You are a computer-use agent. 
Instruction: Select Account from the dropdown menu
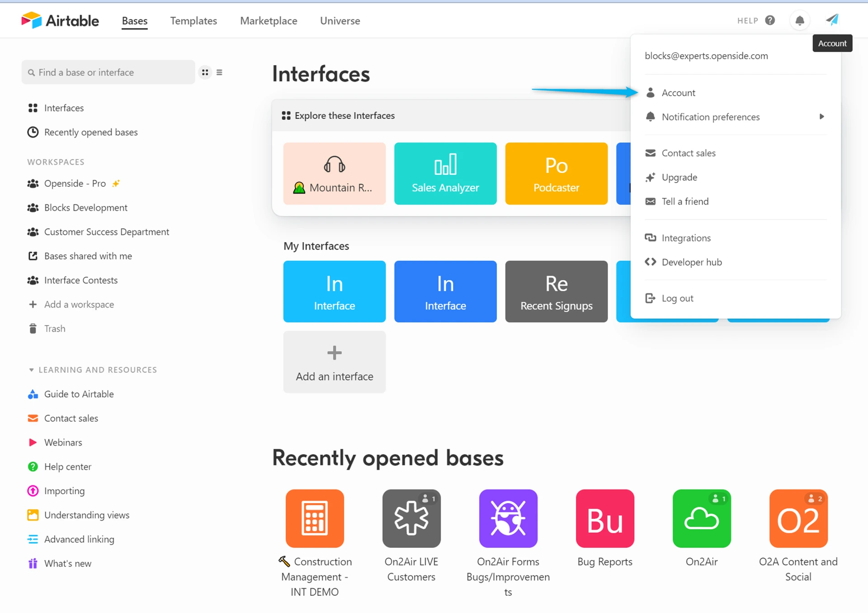tap(678, 93)
